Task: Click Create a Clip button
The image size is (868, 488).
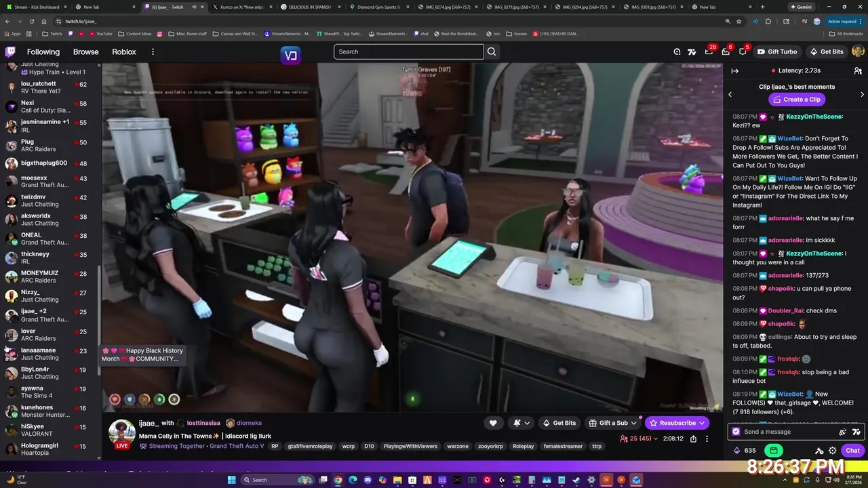Action: 797,99
